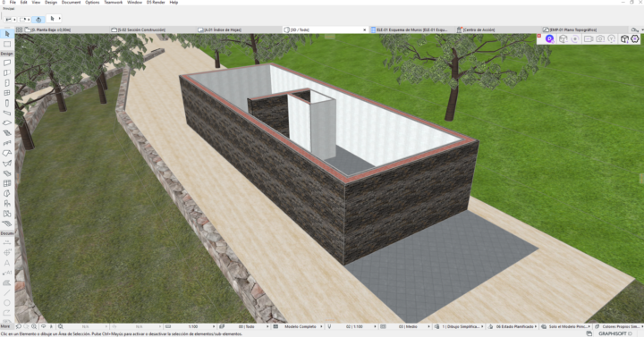644x337 pixels.
Task: Open the '03 | Medio' dropdown
Action: (x=405, y=327)
